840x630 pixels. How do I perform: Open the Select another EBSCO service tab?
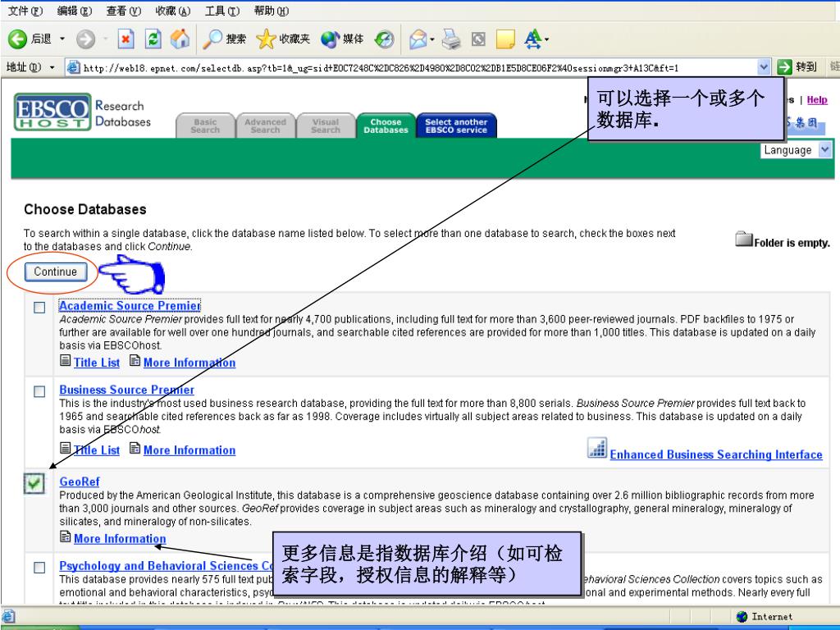click(x=456, y=126)
